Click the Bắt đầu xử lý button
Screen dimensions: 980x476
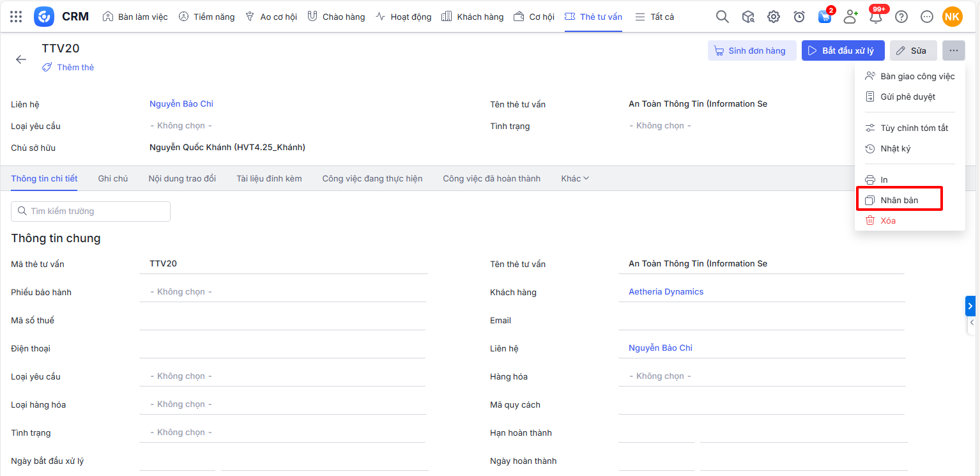(x=843, y=50)
